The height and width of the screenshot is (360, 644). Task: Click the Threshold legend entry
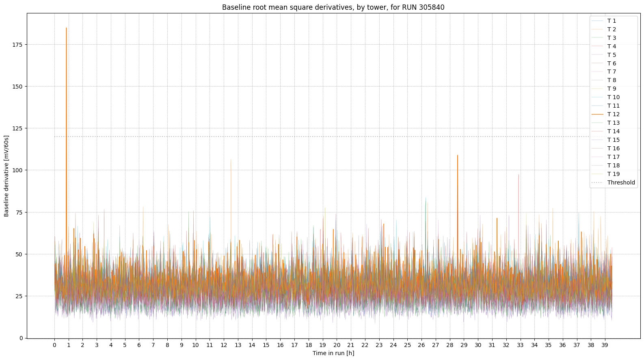621,183
